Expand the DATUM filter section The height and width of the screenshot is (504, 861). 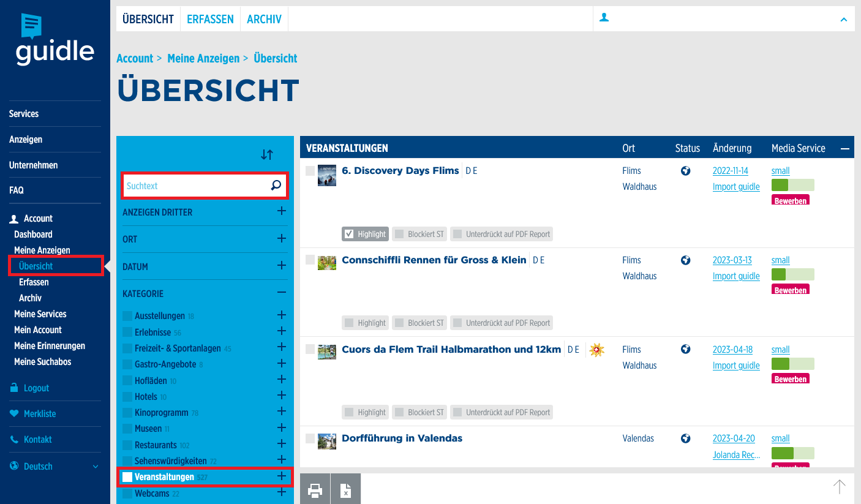282,266
